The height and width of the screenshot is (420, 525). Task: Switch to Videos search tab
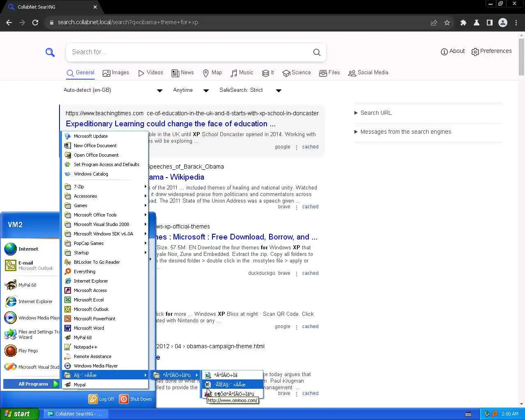tap(151, 73)
